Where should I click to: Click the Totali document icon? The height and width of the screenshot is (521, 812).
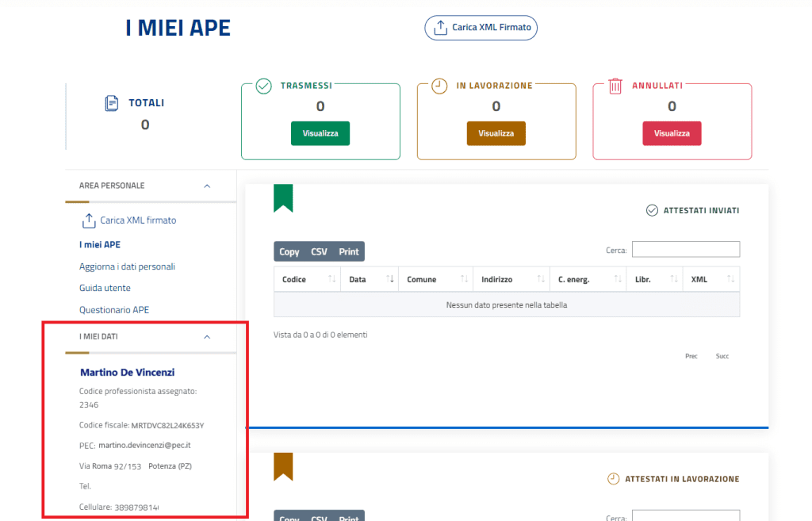pyautogui.click(x=111, y=103)
